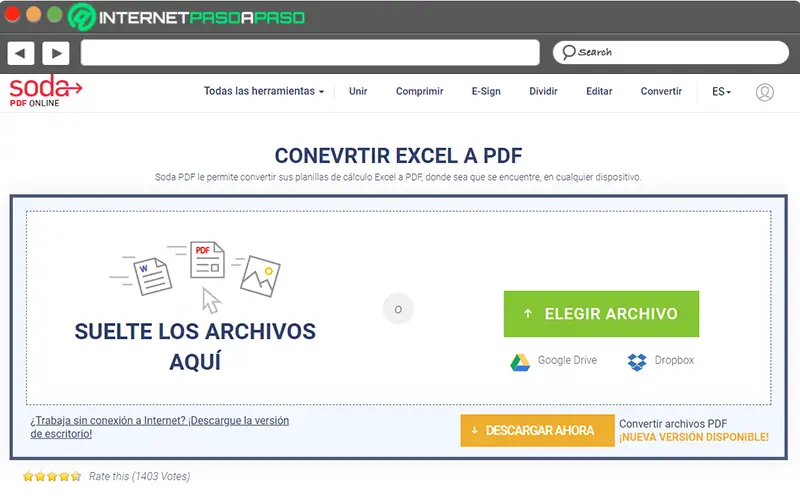Follow the Descargue la versión de escritorio link
This screenshot has height=500, width=800.
[160, 427]
